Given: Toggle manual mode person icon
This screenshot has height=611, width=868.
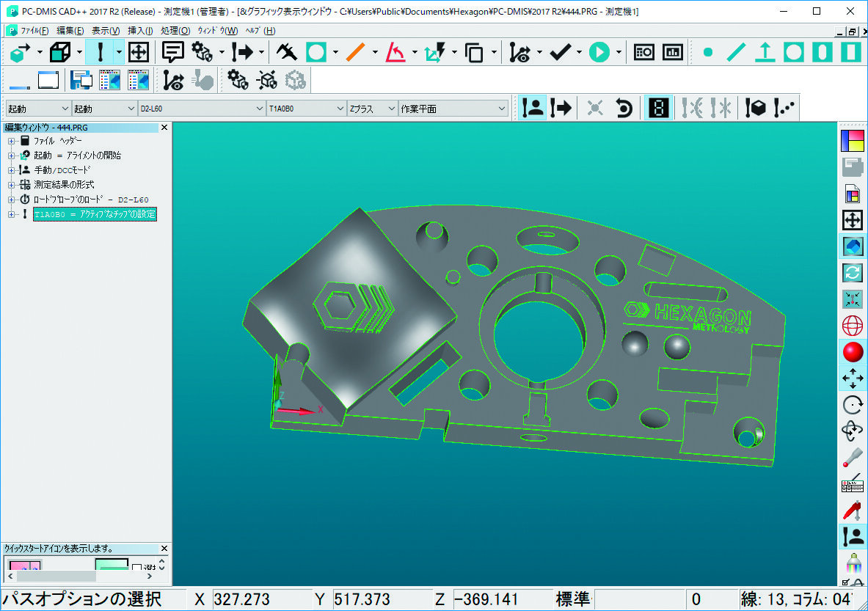Looking at the screenshot, I should (x=533, y=108).
